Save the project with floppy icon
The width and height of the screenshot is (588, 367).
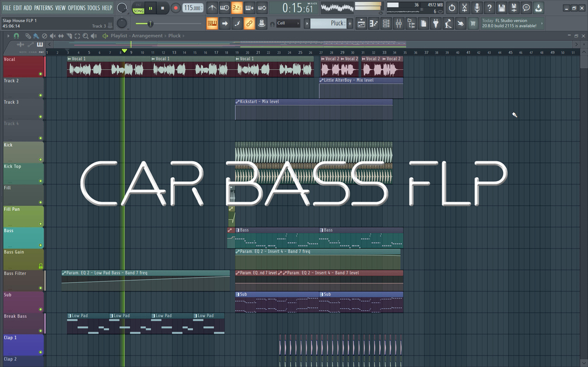click(x=502, y=8)
